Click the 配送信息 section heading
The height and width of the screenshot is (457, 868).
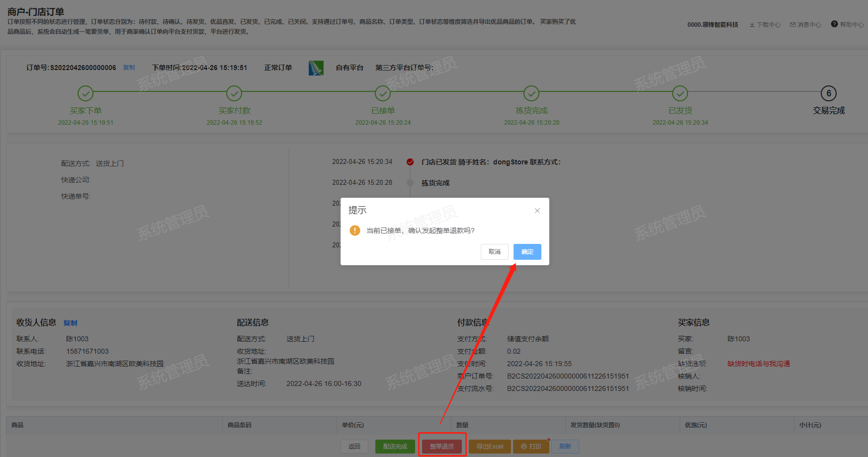(x=253, y=322)
